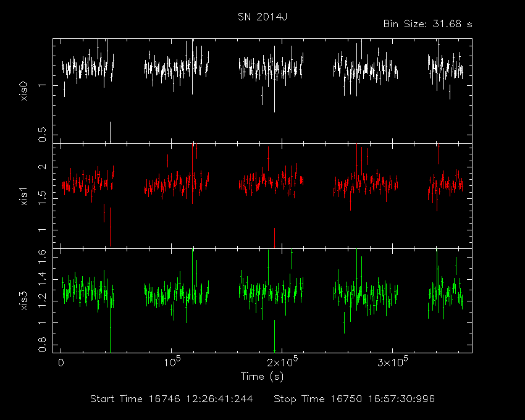Click the xis1 panel axis label
Image resolution: width=525 pixels, height=420 pixels.
click(23, 196)
